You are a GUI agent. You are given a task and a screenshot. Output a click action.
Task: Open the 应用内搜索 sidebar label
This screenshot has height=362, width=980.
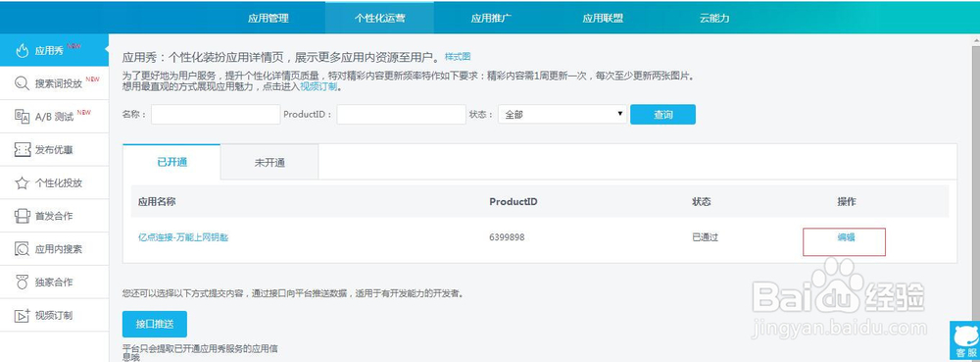point(58,249)
